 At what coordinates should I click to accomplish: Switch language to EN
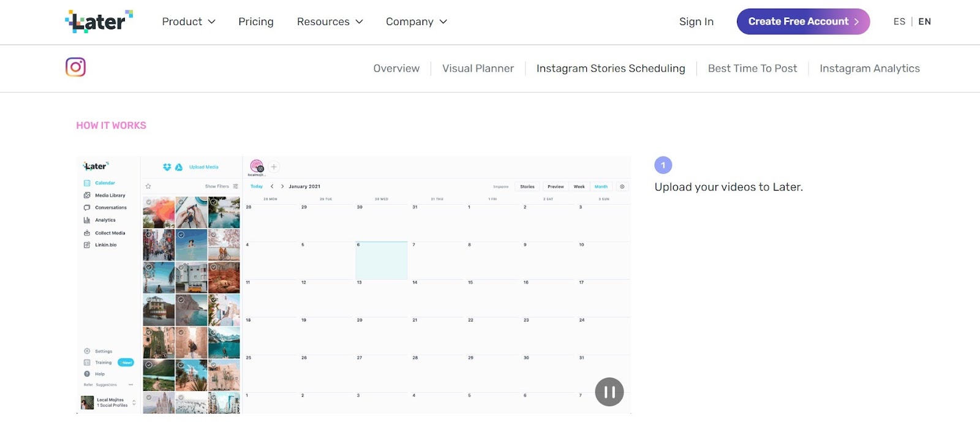tap(925, 21)
